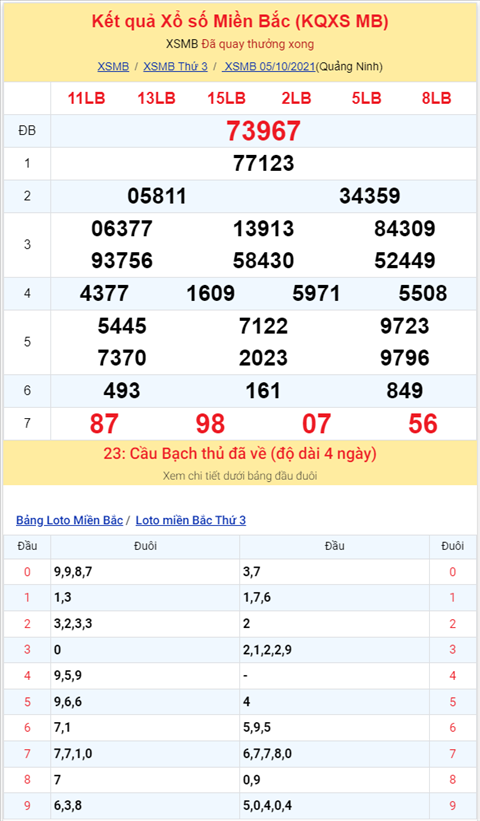Screen dimensions: 480x821
Task: Click fifth prize number 7370
Action: click(x=122, y=358)
